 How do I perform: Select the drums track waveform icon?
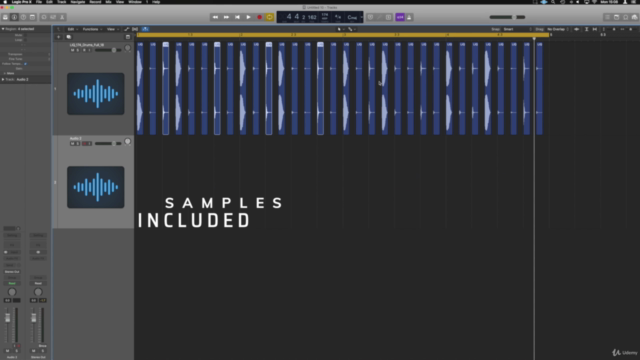[x=96, y=94]
